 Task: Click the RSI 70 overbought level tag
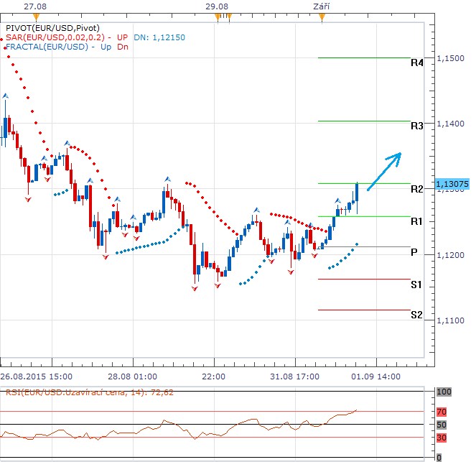coord(443,412)
